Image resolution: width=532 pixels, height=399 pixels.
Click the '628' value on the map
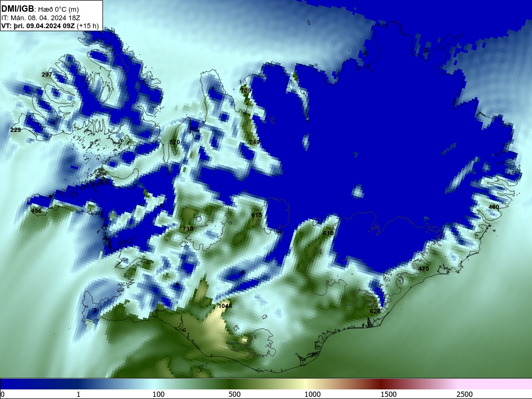tap(375, 311)
